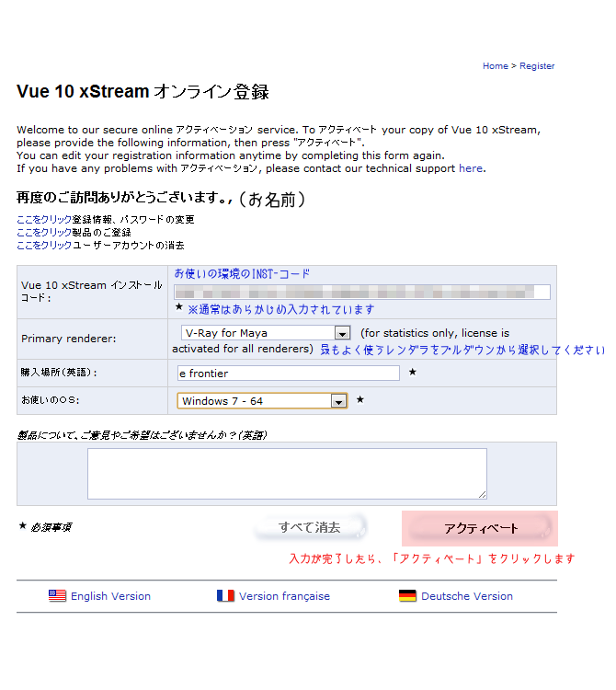Open the English Version link
Viewport: 616px width, 690px height.
(x=110, y=596)
